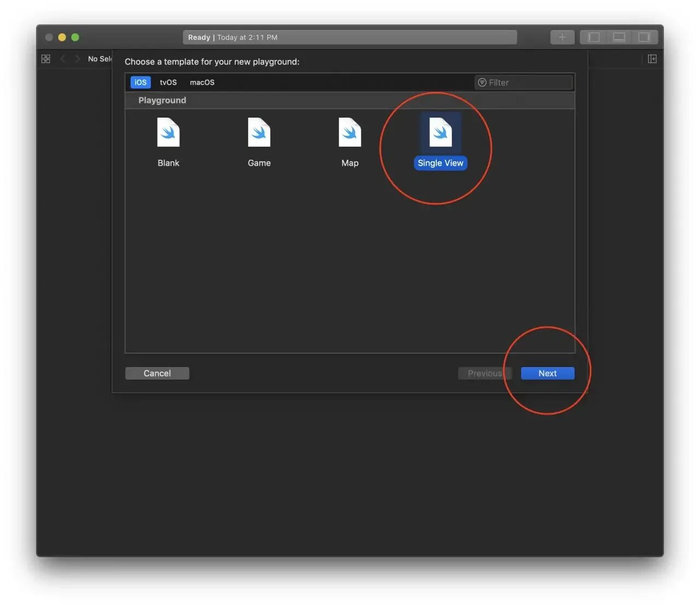Toggle the left navigator panel icon

click(593, 37)
